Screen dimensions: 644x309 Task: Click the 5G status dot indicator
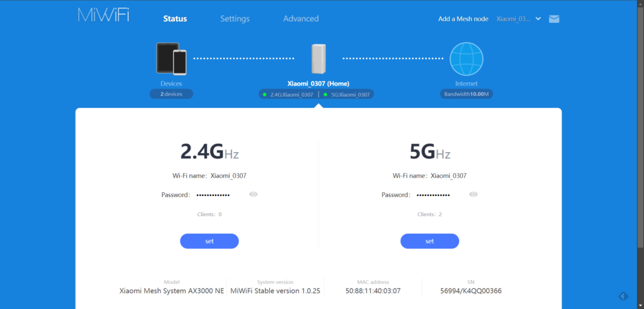[325, 94]
